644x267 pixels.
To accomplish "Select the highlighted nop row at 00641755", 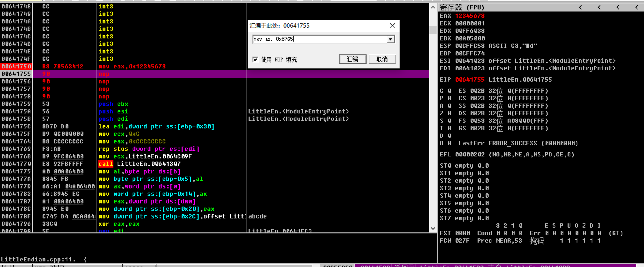I will coord(215,74).
